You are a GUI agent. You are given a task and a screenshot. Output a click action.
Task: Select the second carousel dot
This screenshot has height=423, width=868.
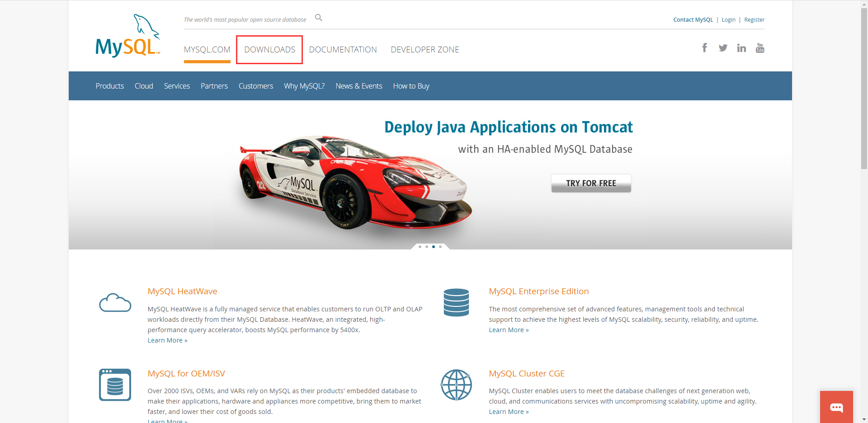point(427,247)
